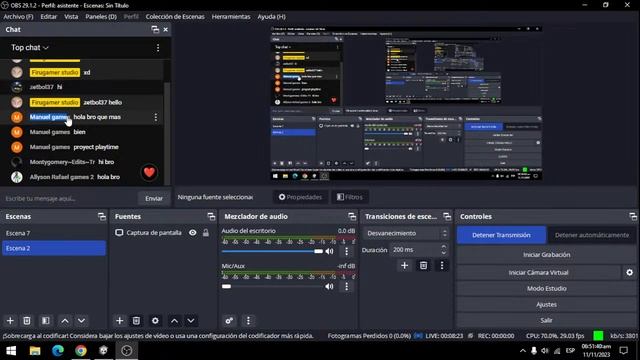Open audio mixer menu dots at bottom
640x360 pixels.
pos(248,321)
